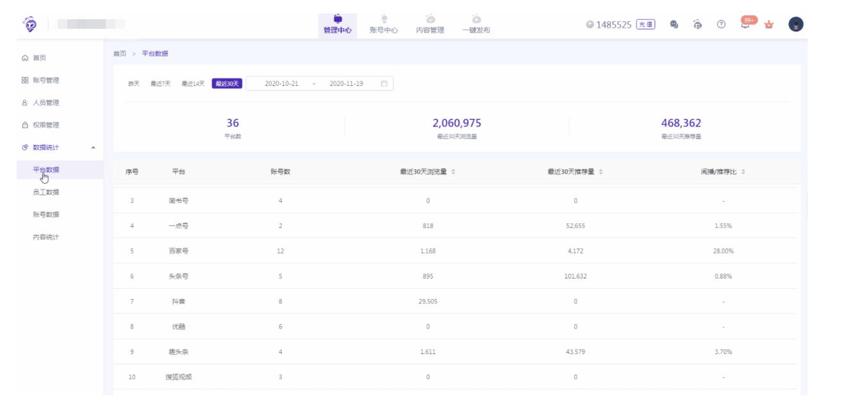This screenshot has height=406, width=868.
Task: Click the 抖音 platform cell
Action: pos(178,302)
